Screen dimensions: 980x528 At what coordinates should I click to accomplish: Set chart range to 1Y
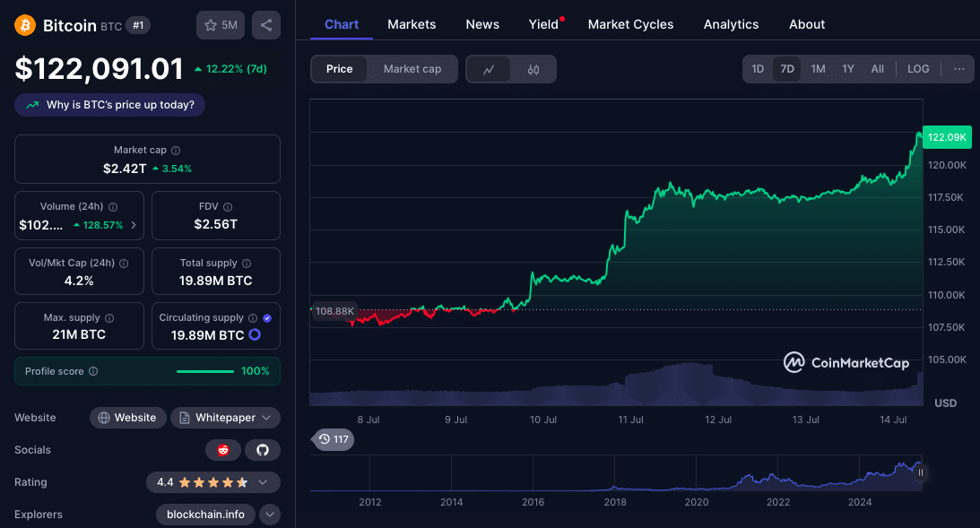click(x=847, y=69)
